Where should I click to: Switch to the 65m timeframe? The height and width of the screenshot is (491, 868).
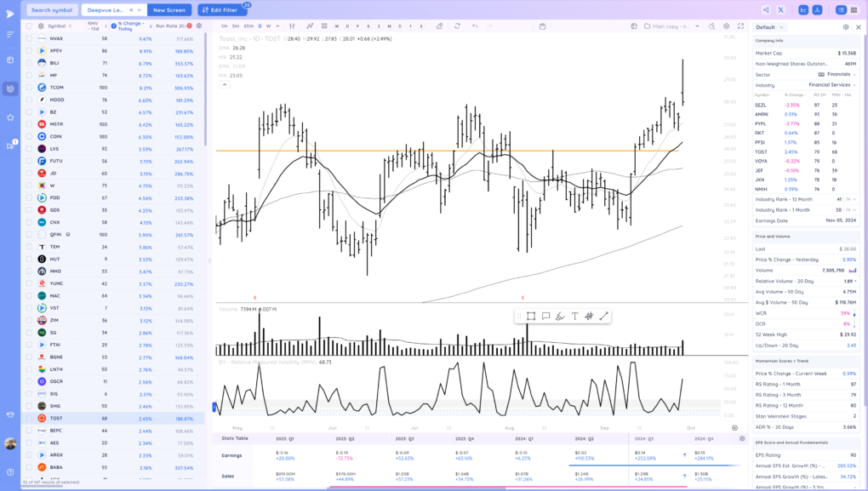click(248, 26)
